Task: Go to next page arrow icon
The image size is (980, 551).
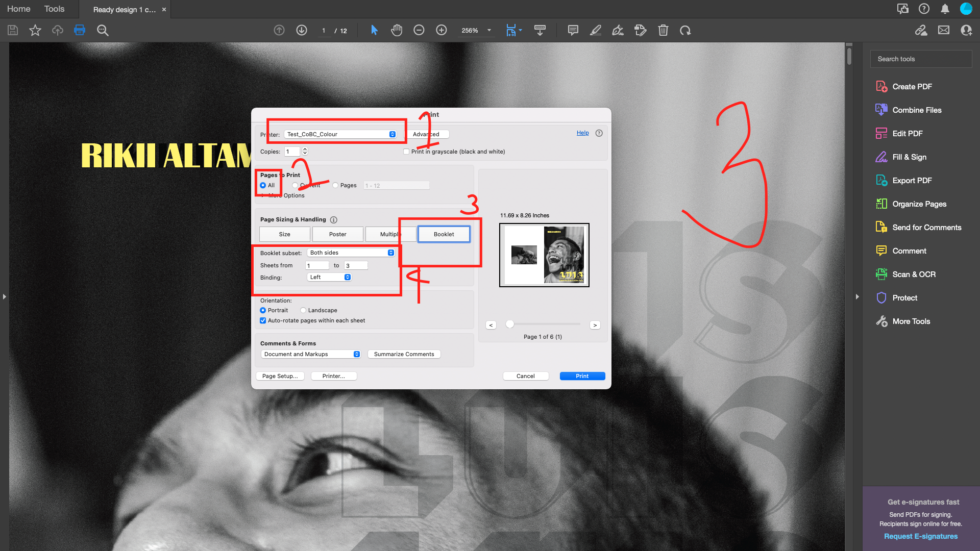Action: coord(302,30)
